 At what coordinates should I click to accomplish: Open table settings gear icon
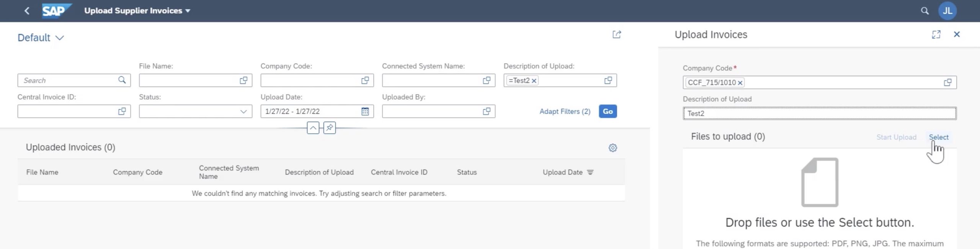tap(612, 148)
